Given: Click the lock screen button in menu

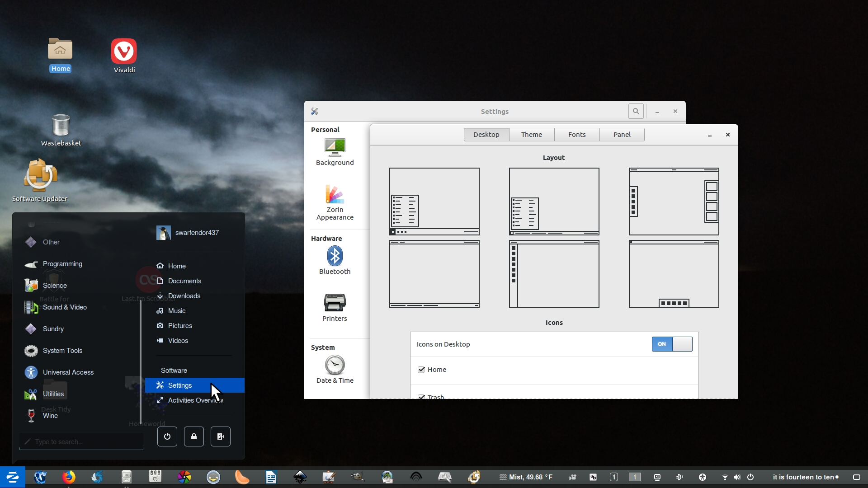Looking at the screenshot, I should point(194,436).
